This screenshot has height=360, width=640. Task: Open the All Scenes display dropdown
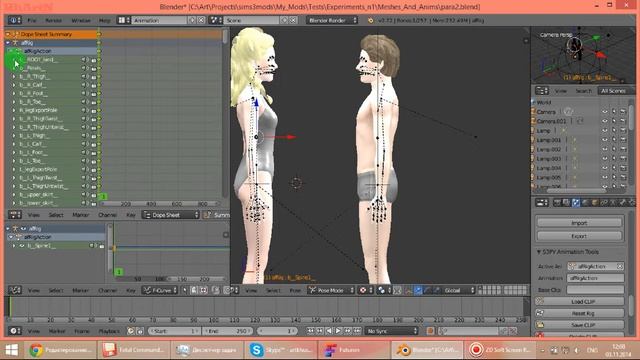point(616,91)
